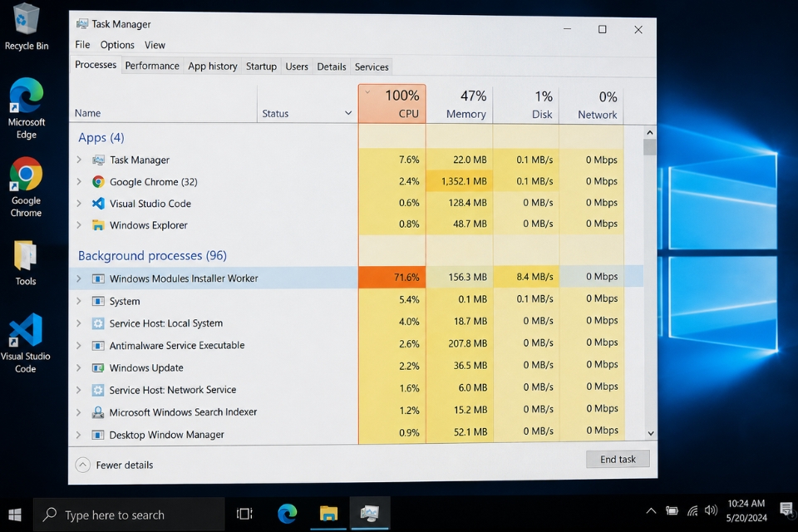Expand Desktop Window Manager row
The image size is (798, 532).
click(x=79, y=435)
